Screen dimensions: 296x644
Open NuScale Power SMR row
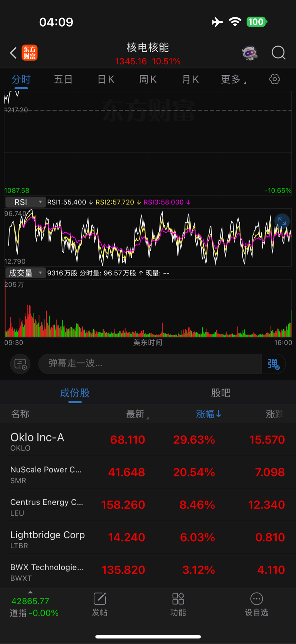point(148,473)
